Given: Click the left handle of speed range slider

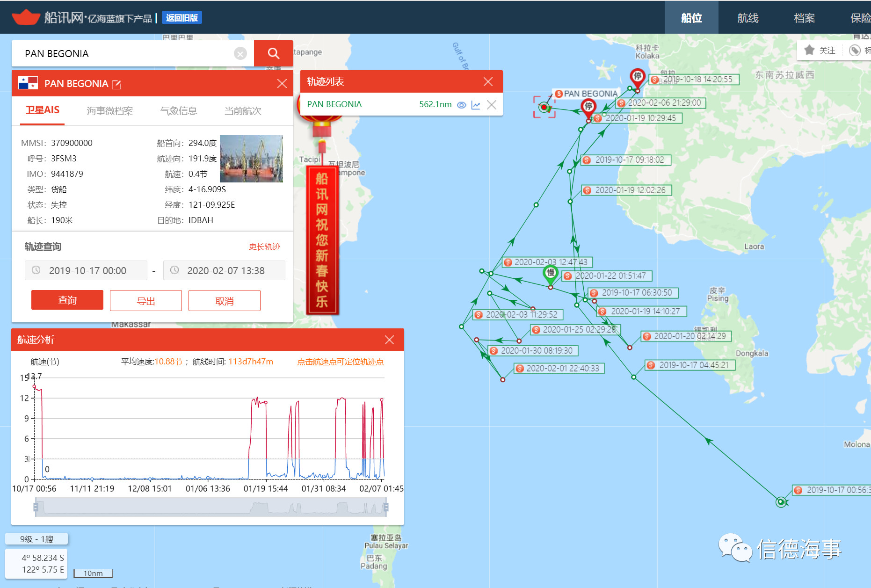Looking at the screenshot, I should (x=36, y=507).
